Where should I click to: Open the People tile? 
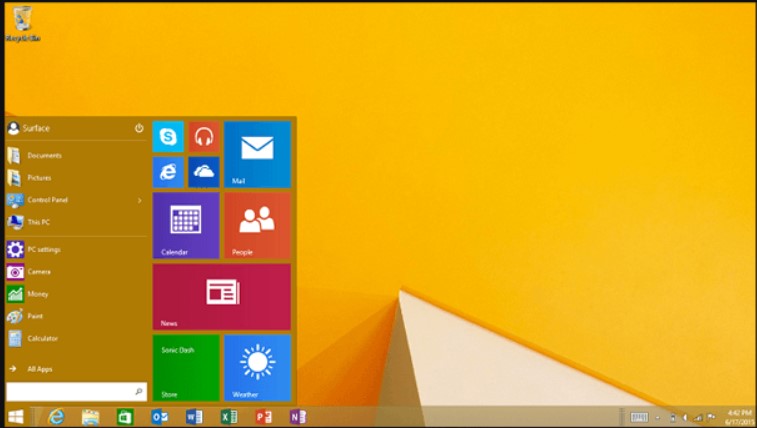[x=257, y=225]
